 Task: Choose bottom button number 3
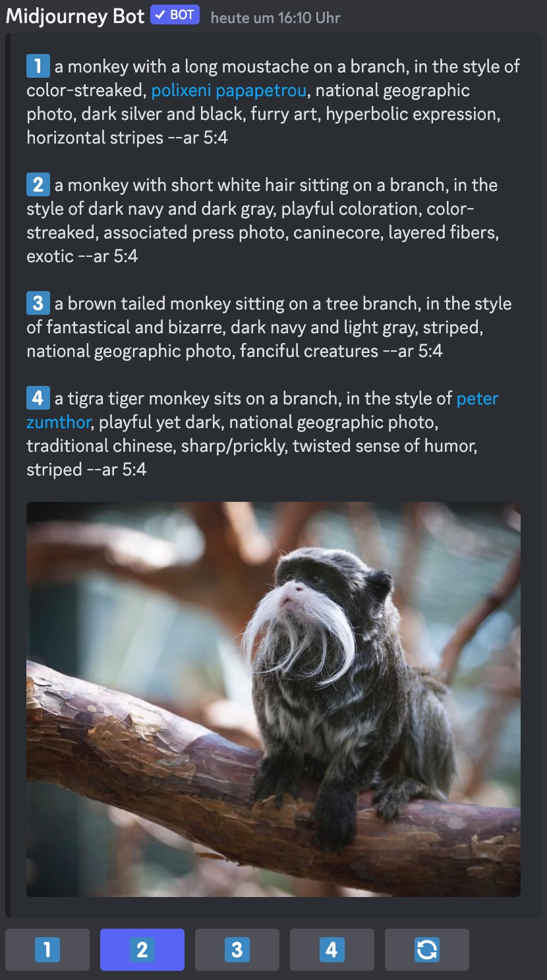coord(237,949)
